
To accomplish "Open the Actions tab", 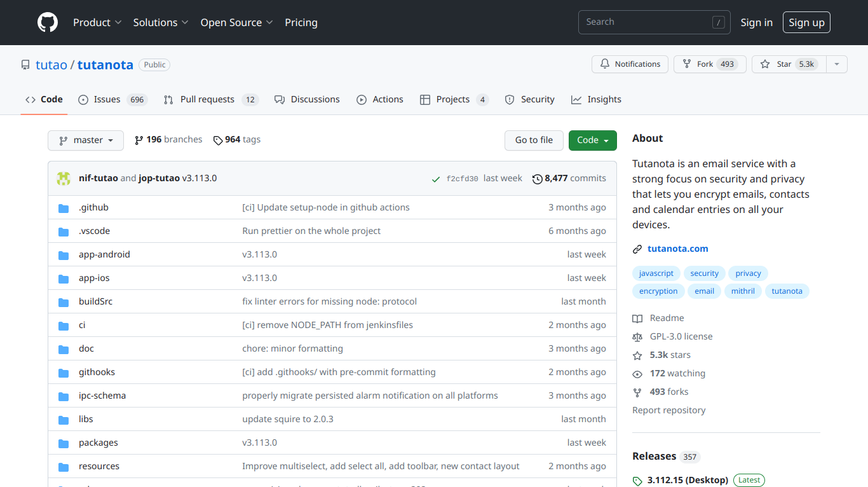I will pyautogui.click(x=380, y=99).
